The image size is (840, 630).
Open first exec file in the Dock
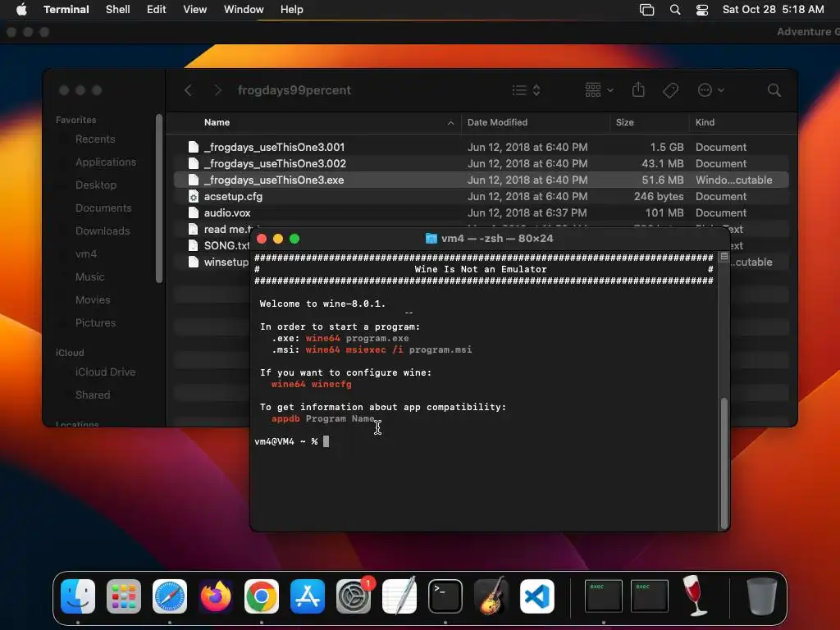click(603, 596)
